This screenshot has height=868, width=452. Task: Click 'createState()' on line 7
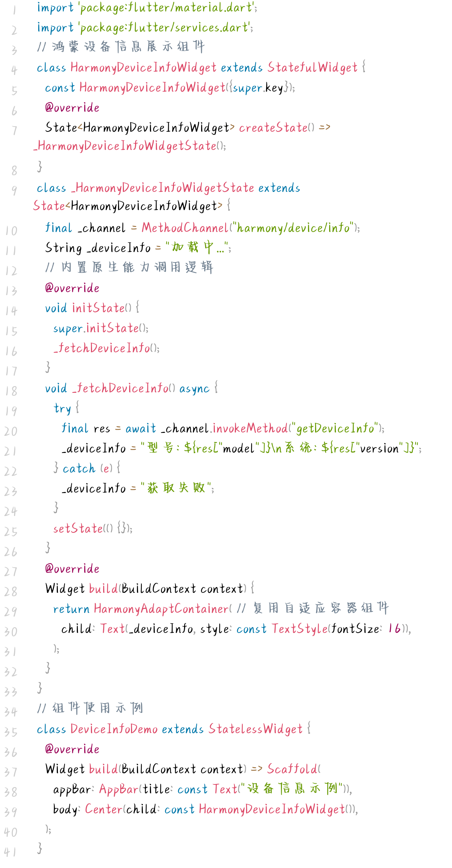tap(276, 128)
